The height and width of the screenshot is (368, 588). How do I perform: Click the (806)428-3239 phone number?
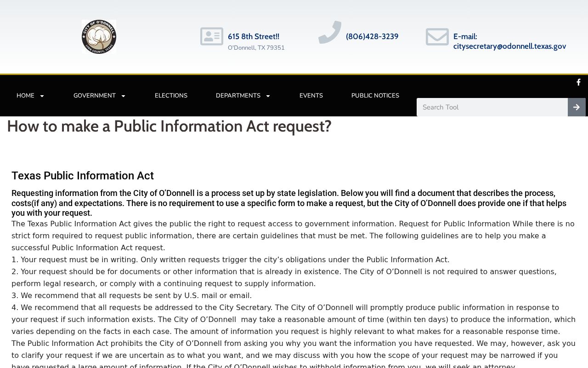pyautogui.click(x=372, y=36)
